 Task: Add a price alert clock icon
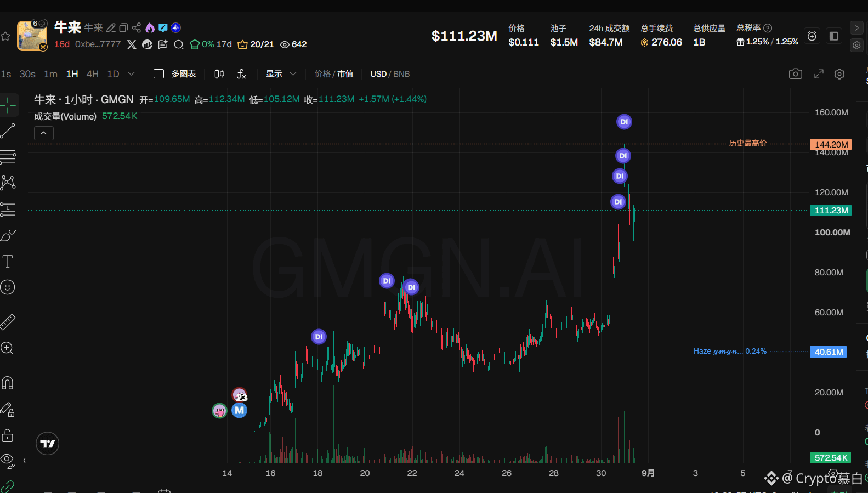(812, 36)
